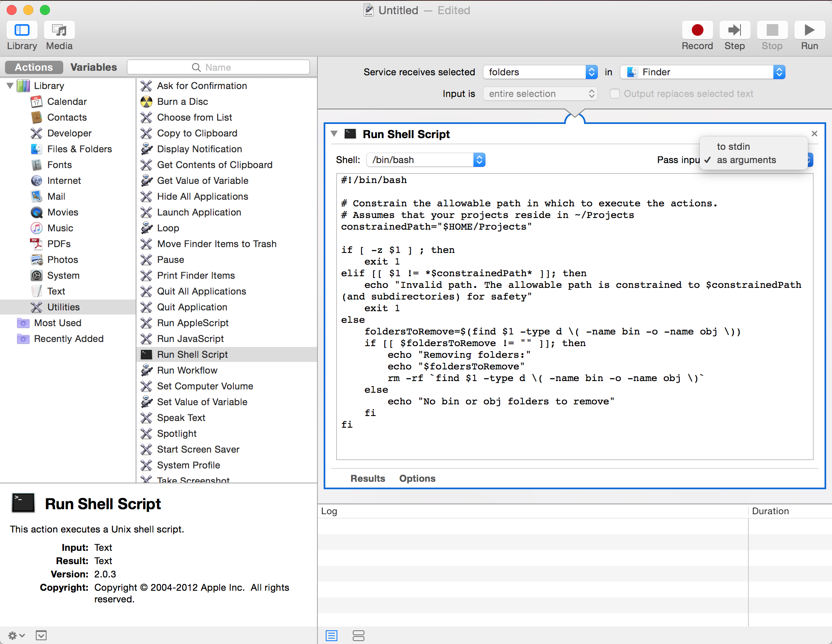Click the Options button
The width and height of the screenshot is (832, 644).
pos(417,478)
